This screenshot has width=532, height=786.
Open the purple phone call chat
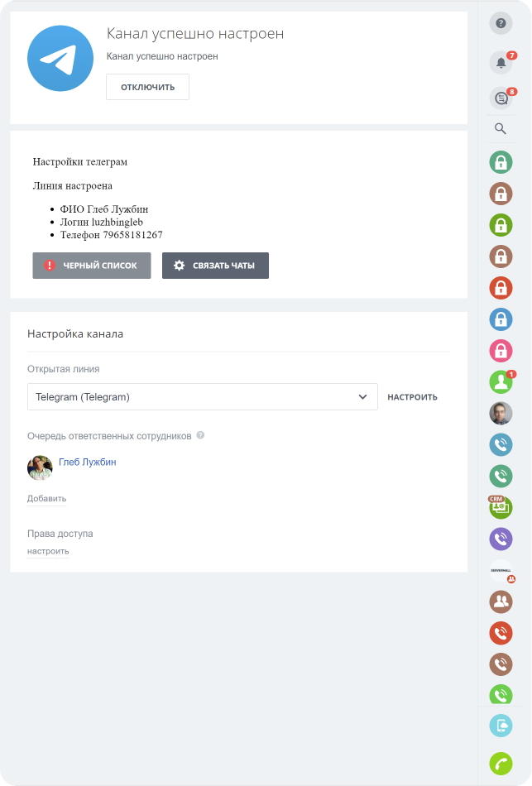pyautogui.click(x=501, y=539)
